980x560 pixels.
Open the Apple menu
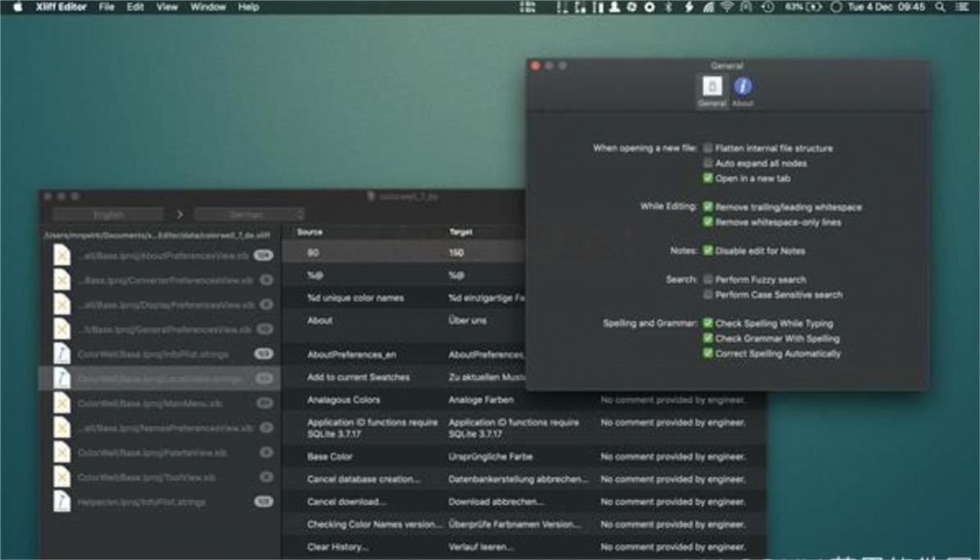pos(17,7)
